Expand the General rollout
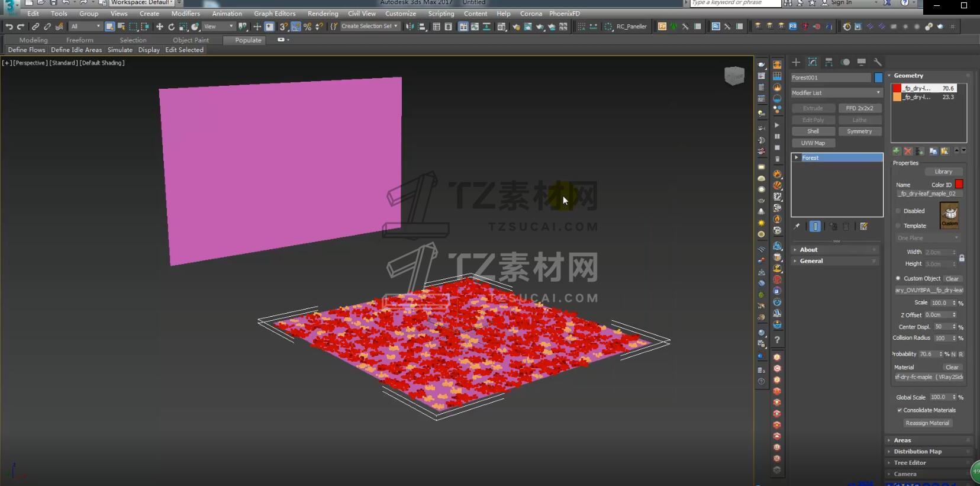 click(x=836, y=261)
